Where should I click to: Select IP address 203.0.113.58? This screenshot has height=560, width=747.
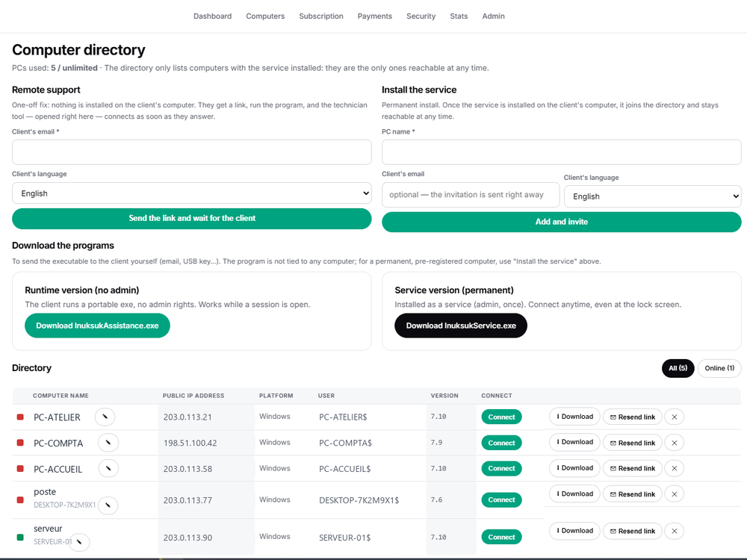coord(187,469)
